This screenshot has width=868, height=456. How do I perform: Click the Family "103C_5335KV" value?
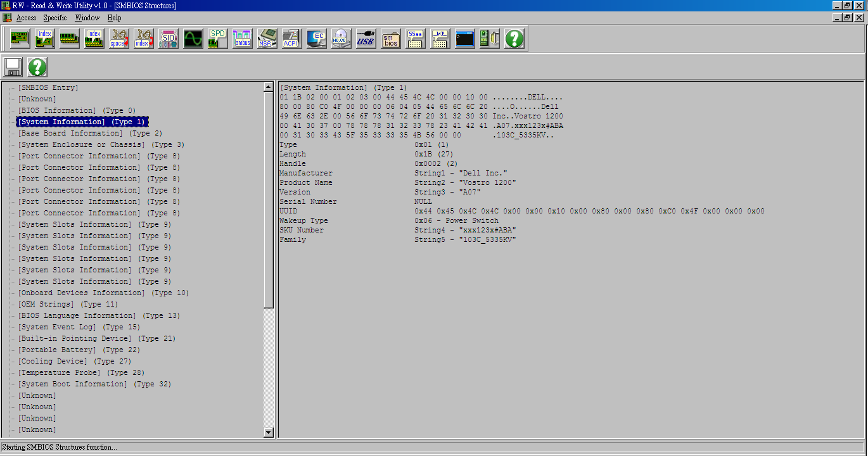click(466, 239)
